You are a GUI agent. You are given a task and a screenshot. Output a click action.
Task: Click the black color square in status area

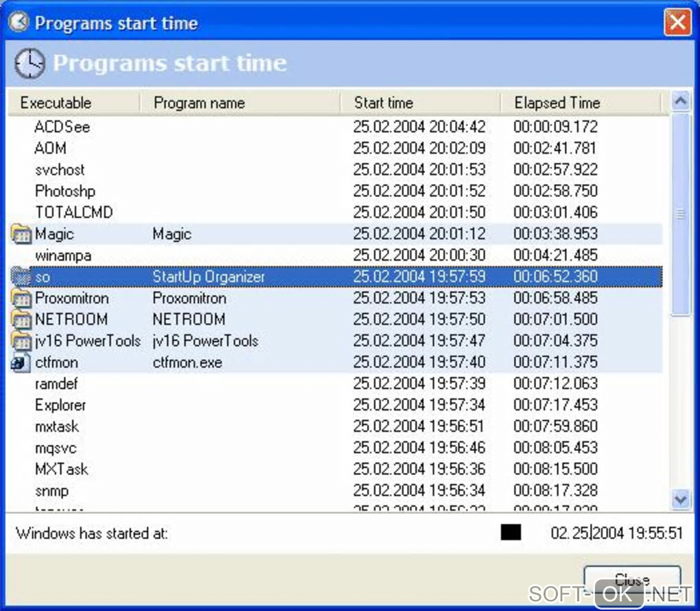pos(511,532)
